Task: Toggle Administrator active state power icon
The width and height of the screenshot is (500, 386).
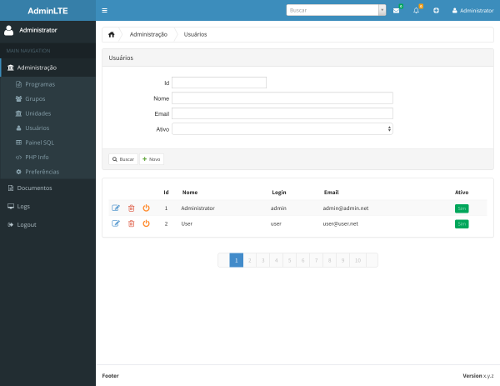Action: (146, 208)
